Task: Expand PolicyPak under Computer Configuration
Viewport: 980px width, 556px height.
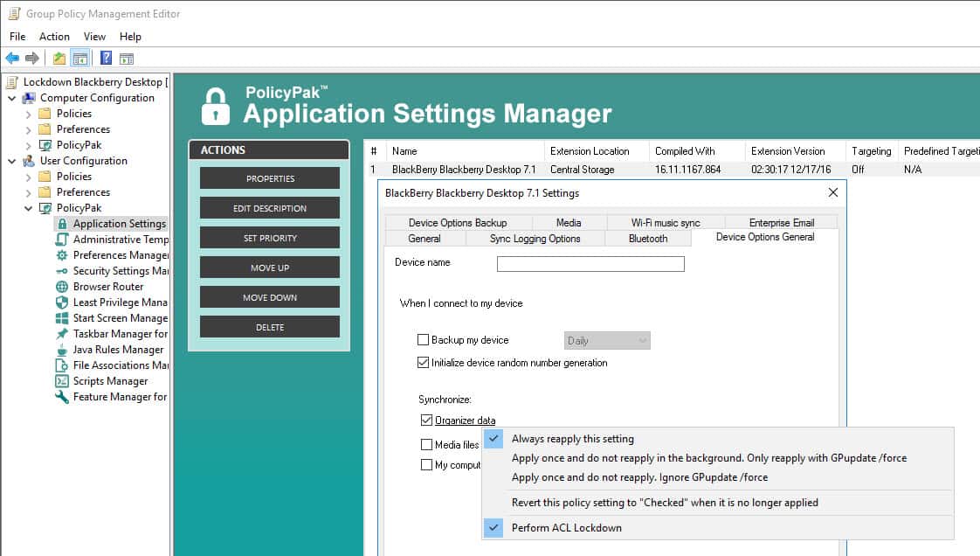Action: [28, 145]
